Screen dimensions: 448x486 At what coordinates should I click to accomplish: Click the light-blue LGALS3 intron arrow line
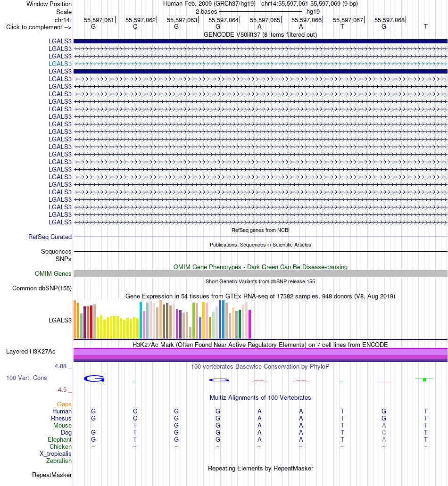point(260,64)
